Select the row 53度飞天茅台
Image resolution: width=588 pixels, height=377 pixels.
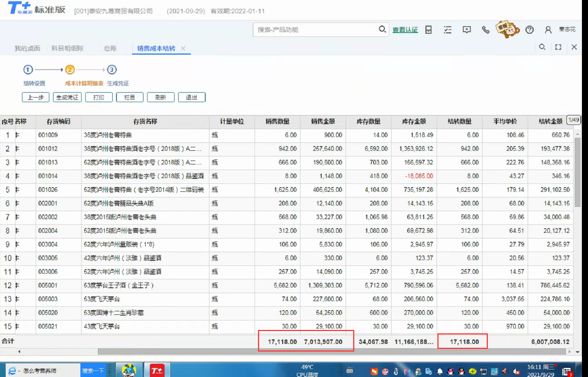point(286,299)
